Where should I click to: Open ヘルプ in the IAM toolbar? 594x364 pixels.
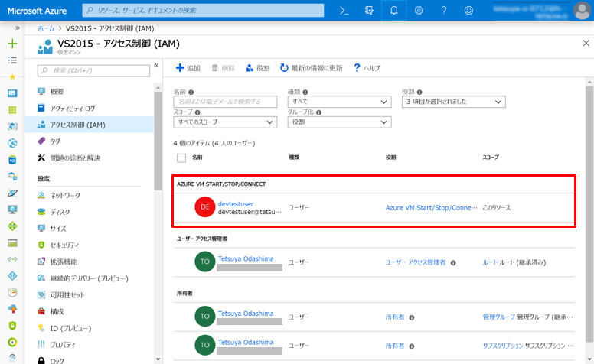point(367,68)
